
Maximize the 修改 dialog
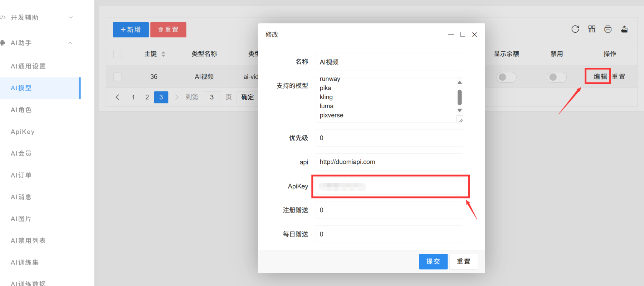(463, 34)
